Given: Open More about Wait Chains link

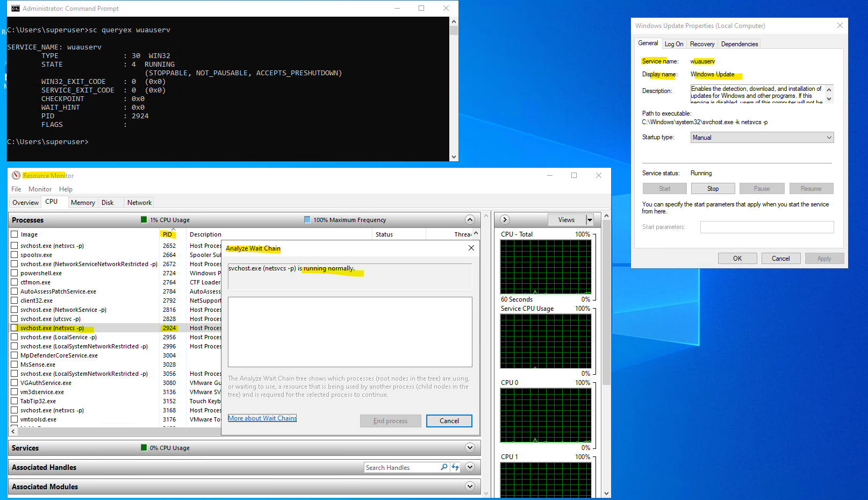Looking at the screenshot, I should (262, 418).
